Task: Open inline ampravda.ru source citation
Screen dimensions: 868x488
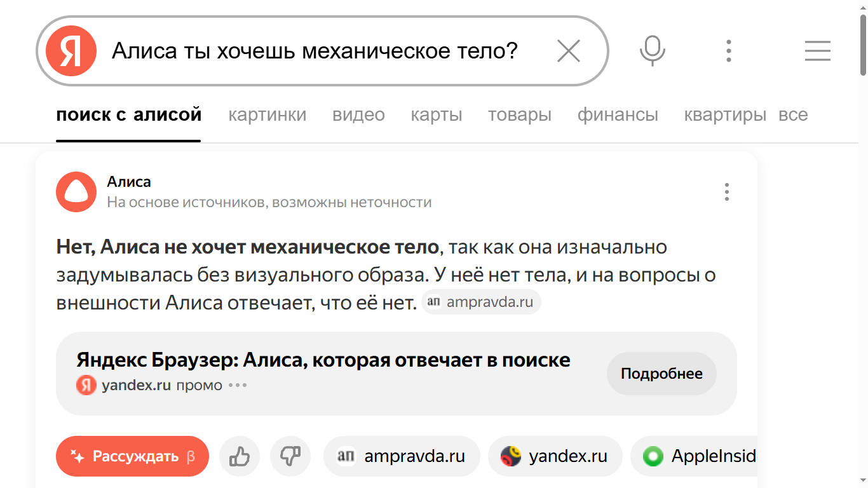Action: pos(481,302)
